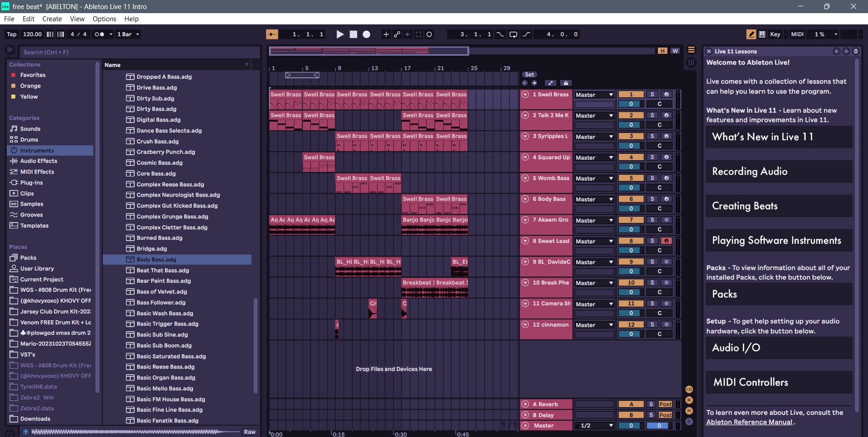Screen dimensions: 868x437
Task: Open the Create menu
Action: point(52,19)
